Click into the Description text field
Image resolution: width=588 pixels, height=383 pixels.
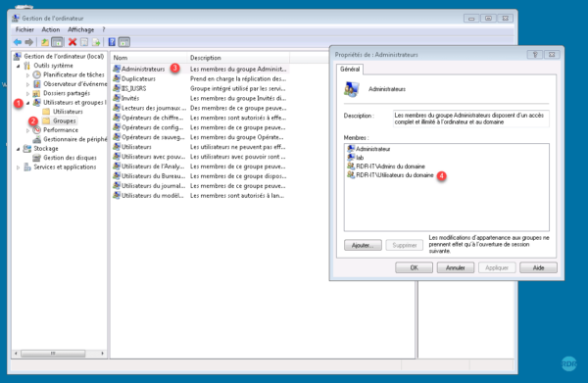pyautogui.click(x=470, y=119)
